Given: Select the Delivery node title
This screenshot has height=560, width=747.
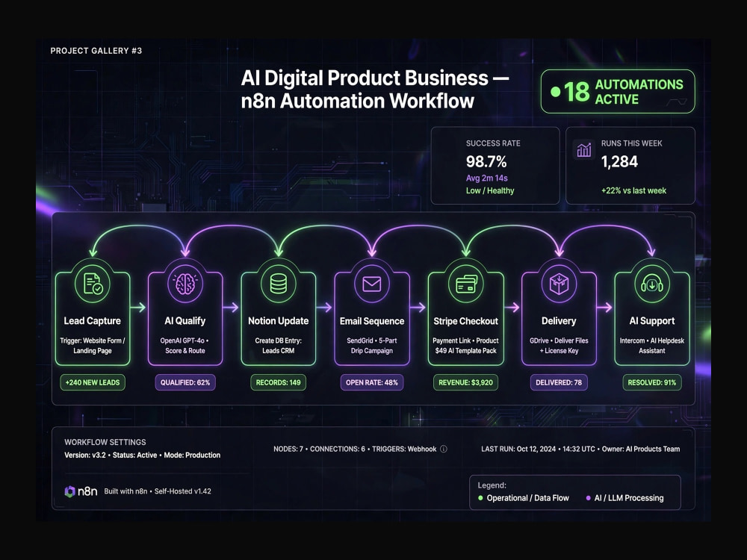Looking at the screenshot, I should coord(559,321).
